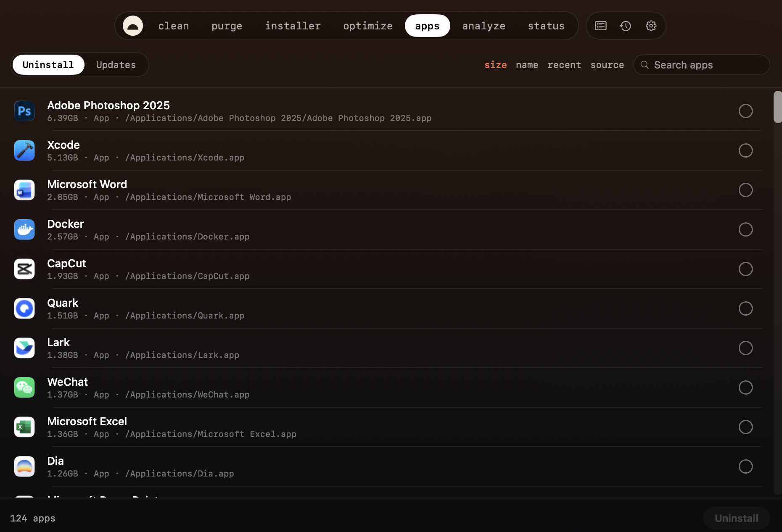Switch to the analyze tab

click(484, 26)
